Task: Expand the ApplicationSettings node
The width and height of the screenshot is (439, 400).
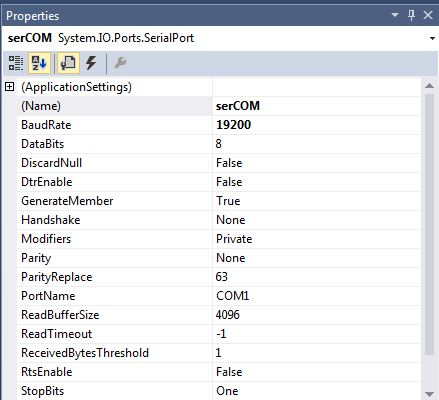Action: (10, 87)
